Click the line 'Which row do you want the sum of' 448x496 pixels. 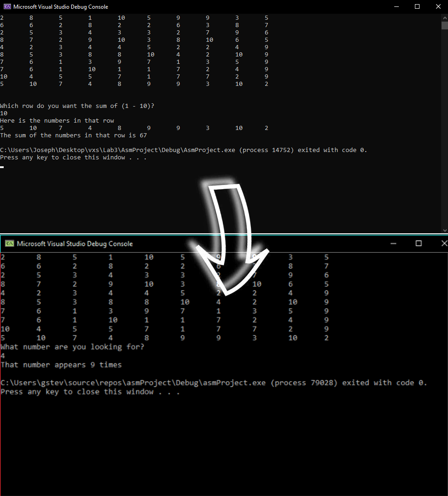tap(77, 106)
